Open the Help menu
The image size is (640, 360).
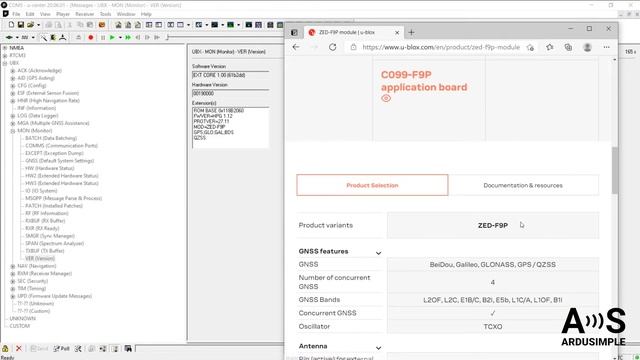tap(146, 14)
